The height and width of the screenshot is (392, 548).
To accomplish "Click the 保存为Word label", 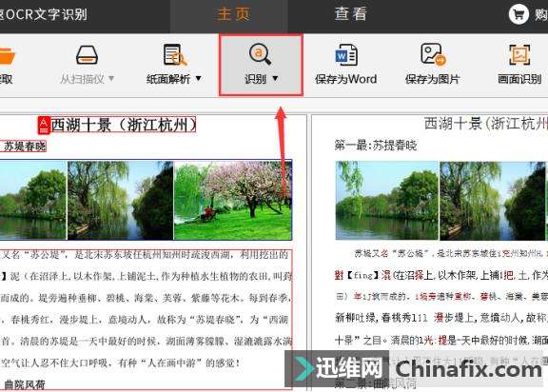I will click(x=345, y=79).
